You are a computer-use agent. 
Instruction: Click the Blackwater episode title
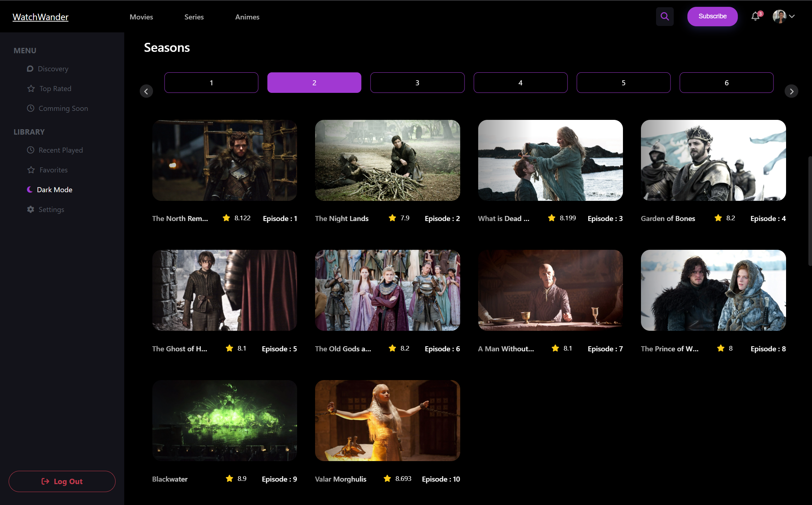pyautogui.click(x=170, y=479)
